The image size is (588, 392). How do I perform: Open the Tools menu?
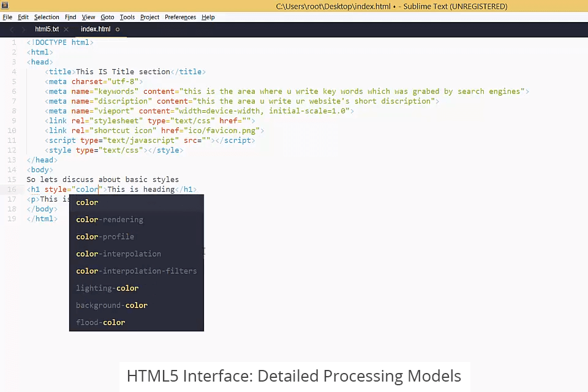[127, 17]
